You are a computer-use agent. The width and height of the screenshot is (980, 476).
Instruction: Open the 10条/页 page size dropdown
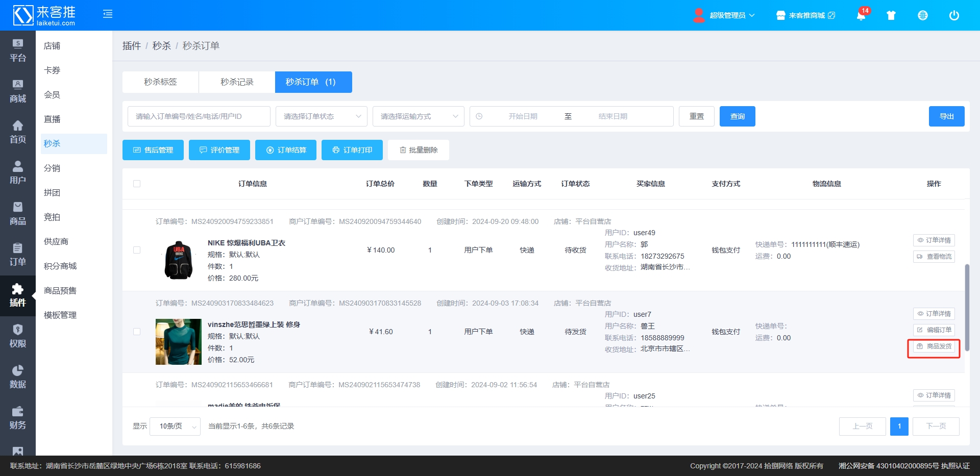pos(175,426)
